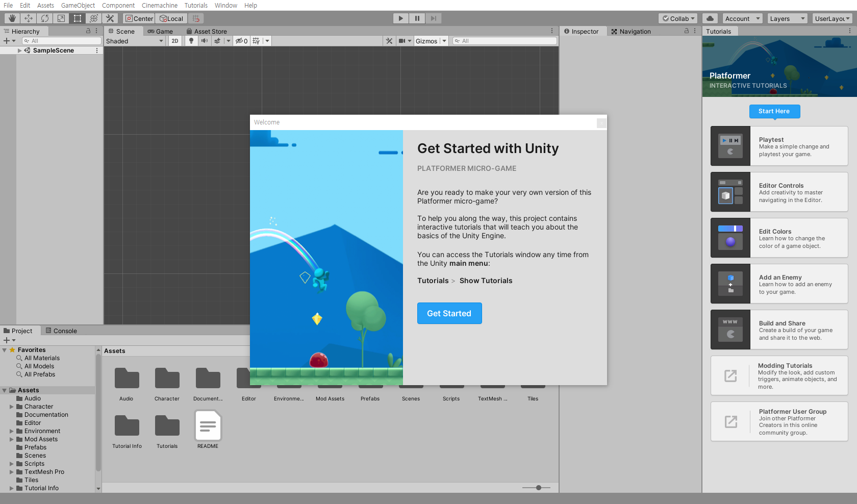The width and height of the screenshot is (857, 504).
Task: Open the Cinemachine menu
Action: pyautogui.click(x=160, y=5)
